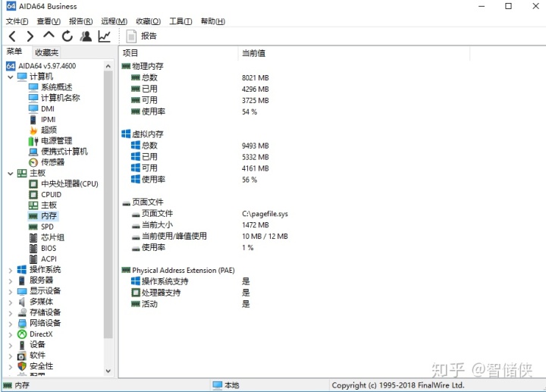Viewport: 546px width, 392px height.
Task: Select the 网络设备 network icon
Action: pos(22,324)
